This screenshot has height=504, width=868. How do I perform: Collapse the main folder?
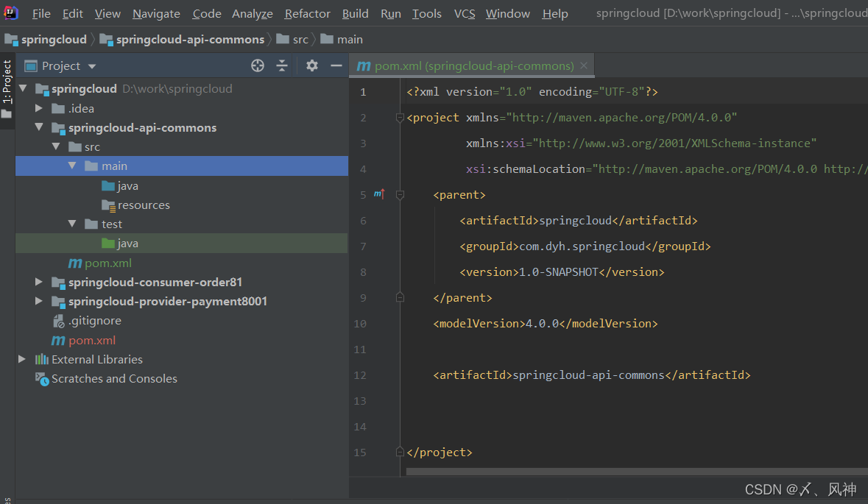click(x=72, y=166)
